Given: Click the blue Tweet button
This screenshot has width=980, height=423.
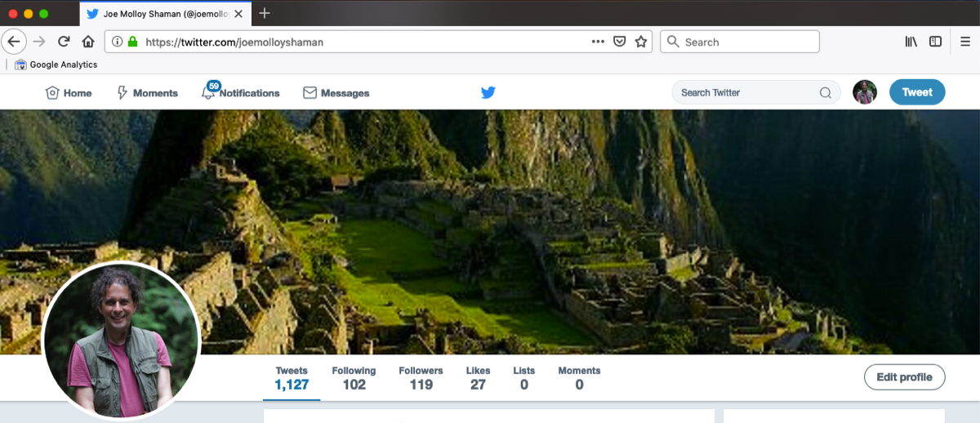Looking at the screenshot, I should pyautogui.click(x=916, y=92).
